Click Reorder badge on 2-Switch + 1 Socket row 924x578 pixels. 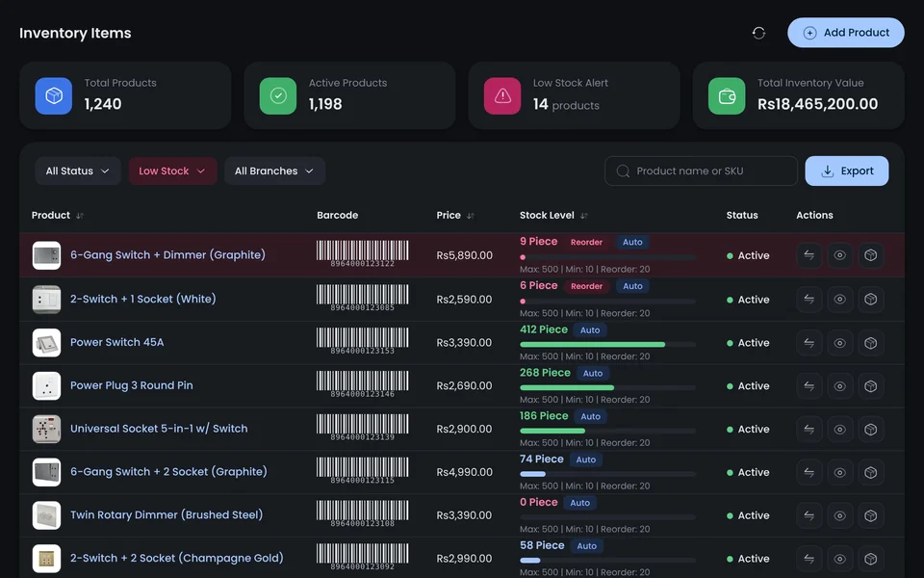coord(586,286)
